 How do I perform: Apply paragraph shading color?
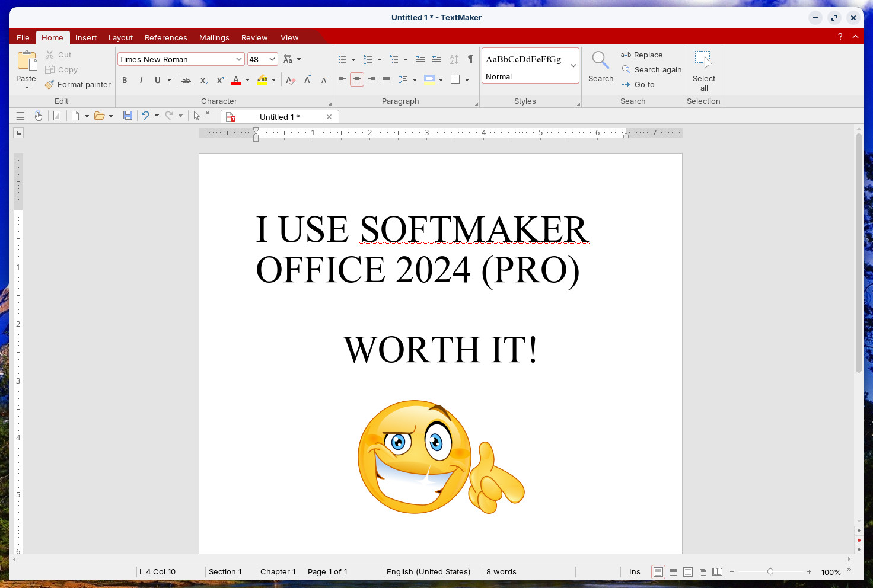click(x=429, y=79)
